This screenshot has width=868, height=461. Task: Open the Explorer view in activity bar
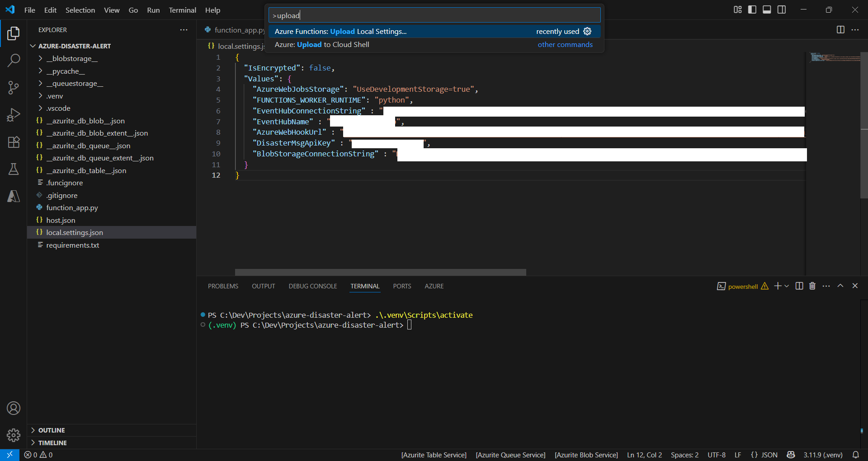tap(14, 33)
